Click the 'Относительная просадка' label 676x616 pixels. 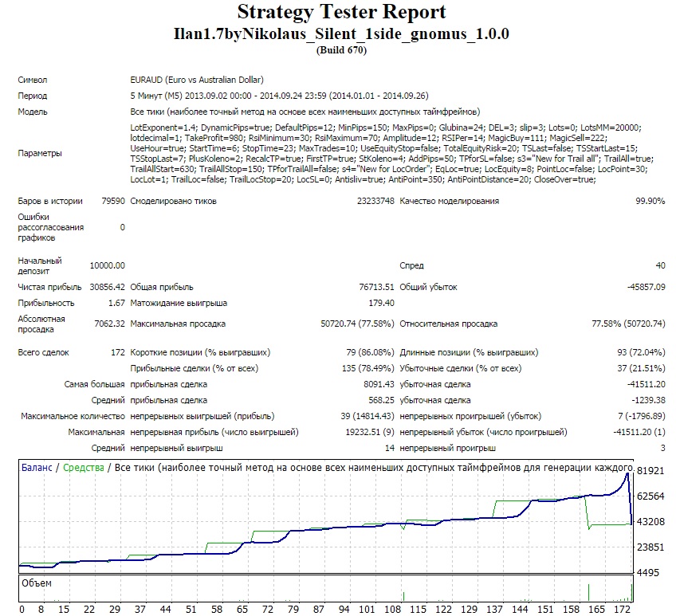pyautogui.click(x=448, y=324)
